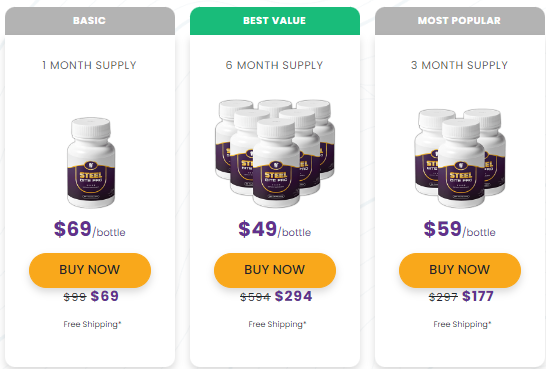Screen dimensions: 546x369
Task: Click the three-bottle bundle image
Action: [460, 158]
